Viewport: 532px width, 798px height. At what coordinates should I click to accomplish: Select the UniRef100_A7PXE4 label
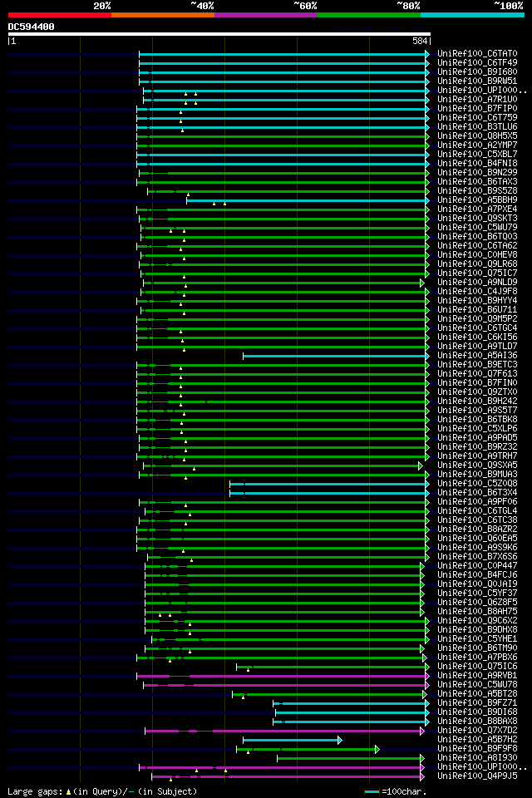[x=477, y=209]
